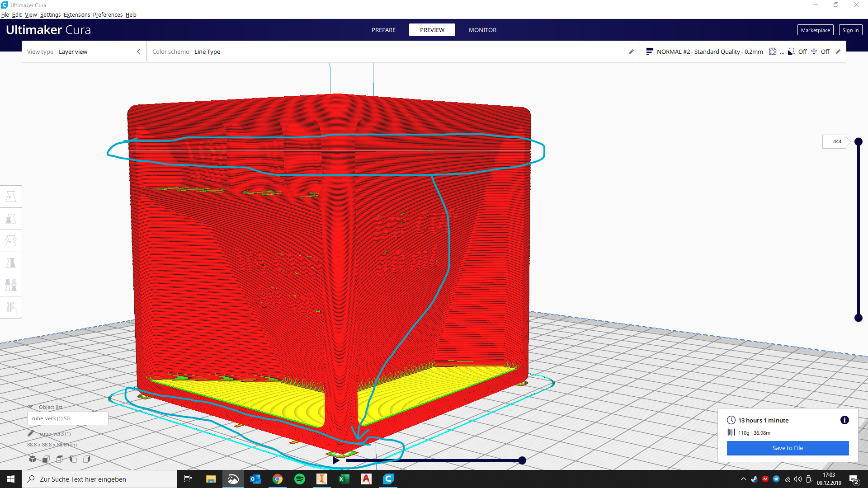Image resolution: width=868 pixels, height=488 pixels.
Task: Collapse the View type panel
Action: click(138, 52)
